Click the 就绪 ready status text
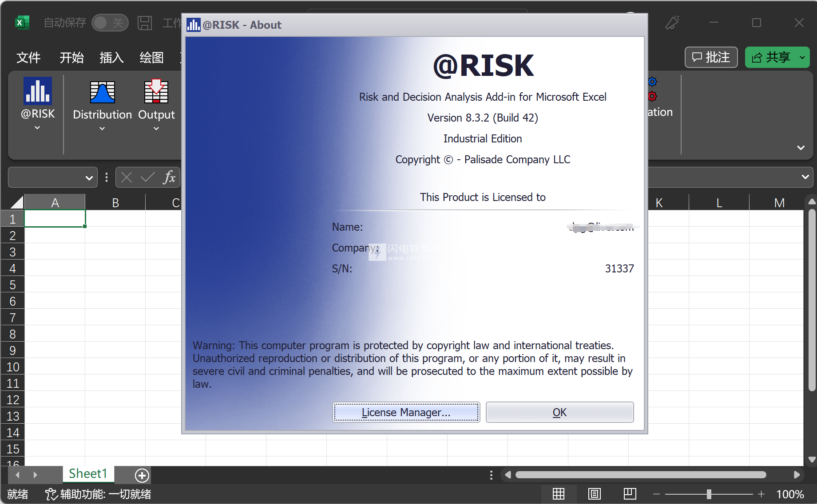817x504 pixels. pos(18,494)
